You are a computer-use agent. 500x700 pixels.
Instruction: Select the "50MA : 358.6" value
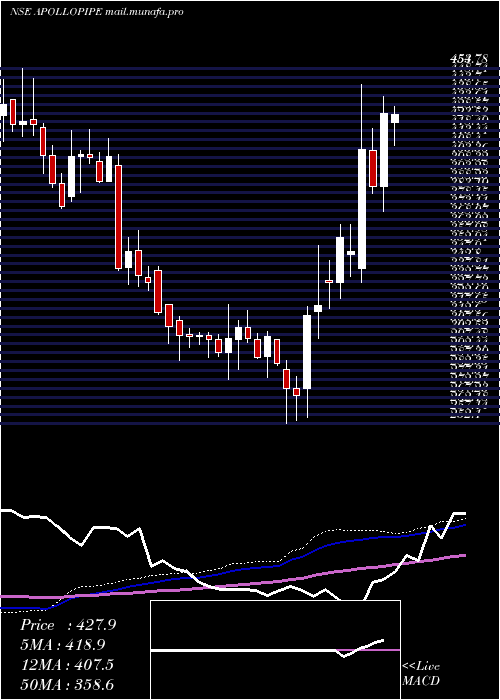click(67, 684)
